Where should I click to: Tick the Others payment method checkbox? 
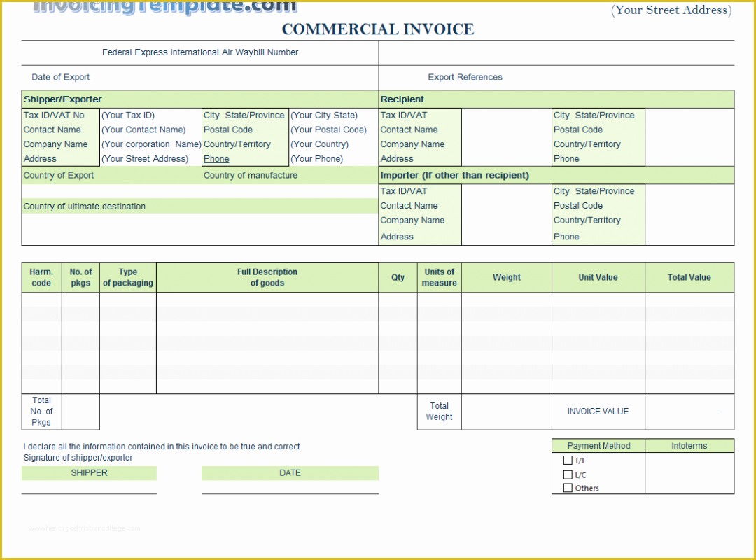point(568,488)
